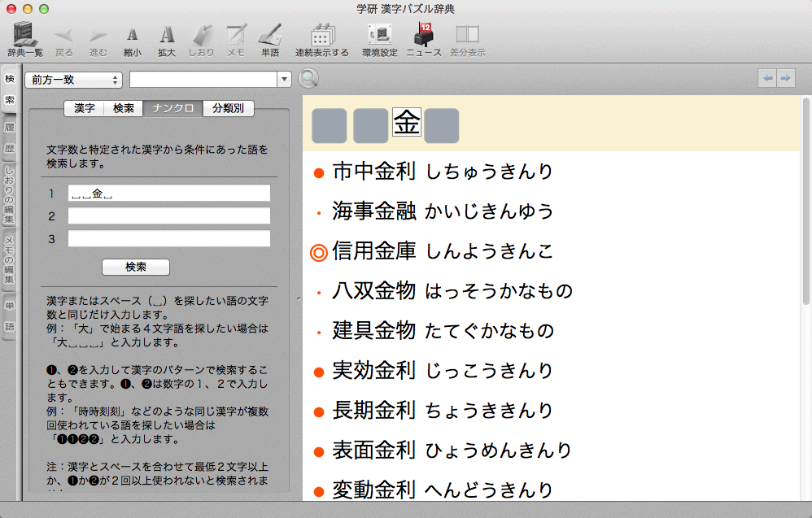Open the 単語 word toolbar icon

tap(270, 39)
